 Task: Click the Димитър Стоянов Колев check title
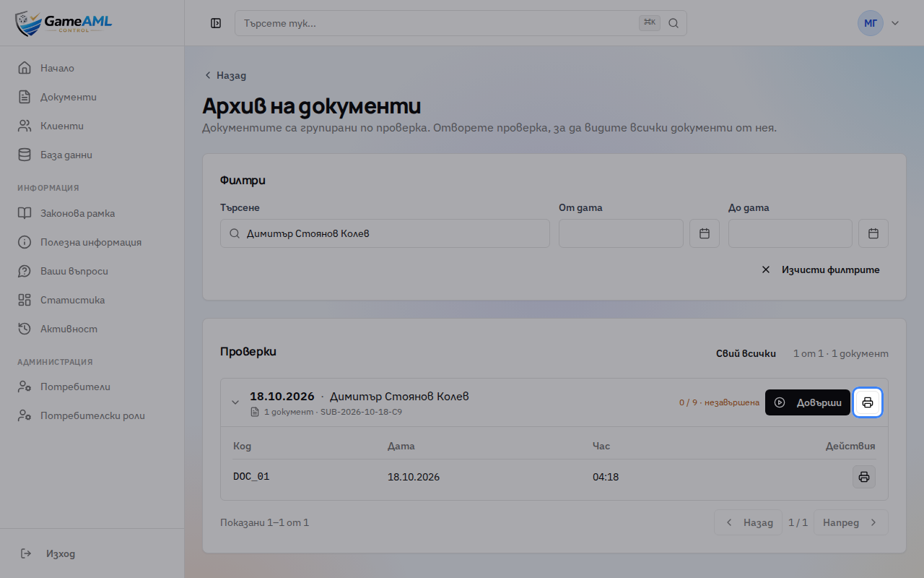tap(399, 396)
